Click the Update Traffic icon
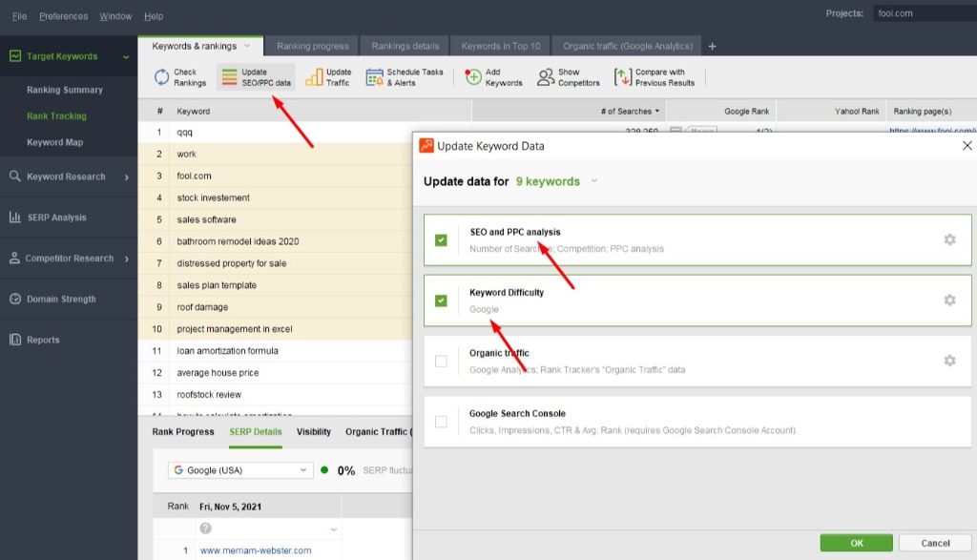This screenshot has width=977, height=560. tap(314, 77)
